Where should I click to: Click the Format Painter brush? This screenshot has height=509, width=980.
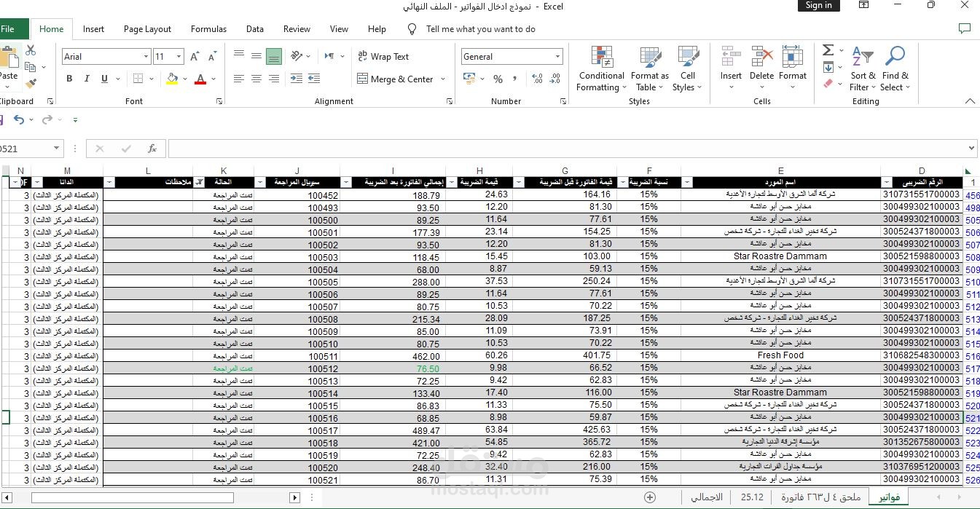[31, 83]
